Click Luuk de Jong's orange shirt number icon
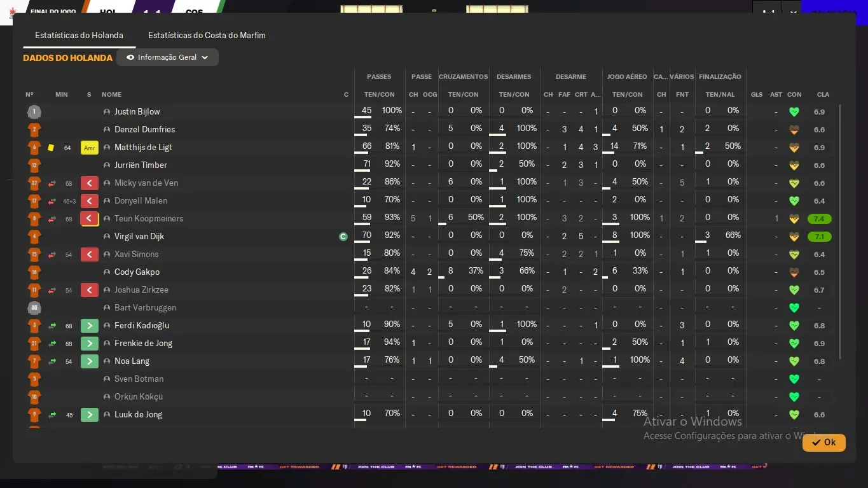 coord(34,415)
